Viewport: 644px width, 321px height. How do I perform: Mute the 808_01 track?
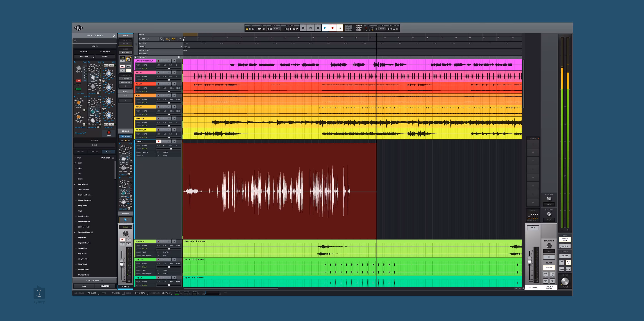[174, 72]
